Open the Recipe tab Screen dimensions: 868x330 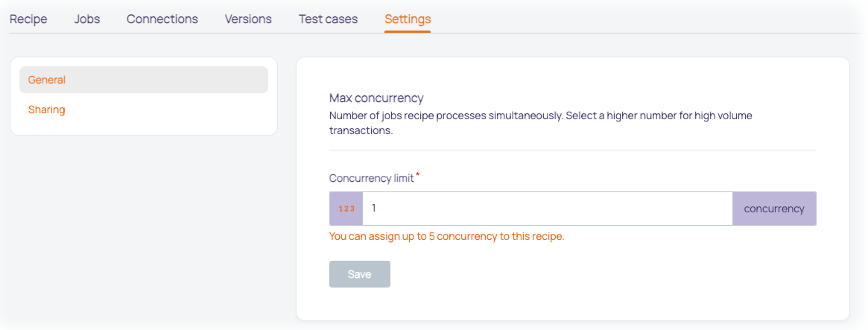pyautogui.click(x=28, y=19)
